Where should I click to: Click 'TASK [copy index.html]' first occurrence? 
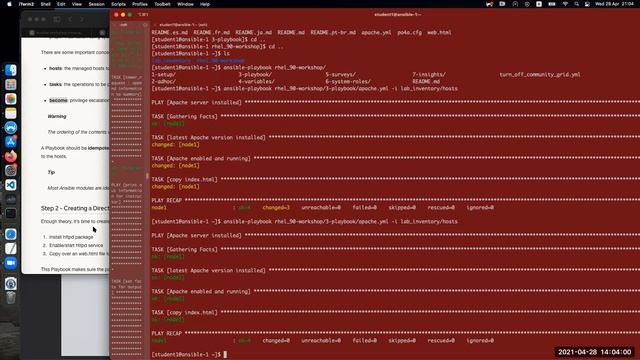point(184,180)
